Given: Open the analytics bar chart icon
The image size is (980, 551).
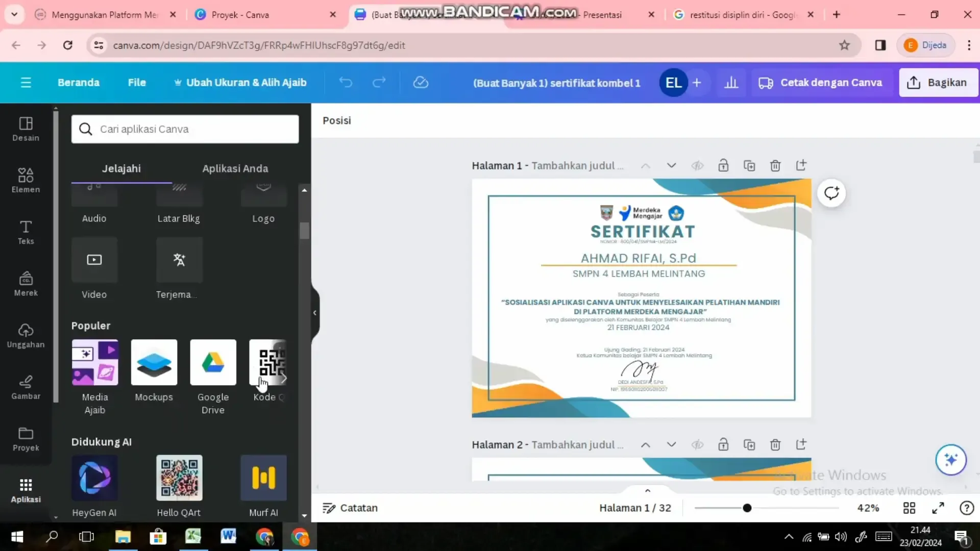Looking at the screenshot, I should pyautogui.click(x=731, y=83).
